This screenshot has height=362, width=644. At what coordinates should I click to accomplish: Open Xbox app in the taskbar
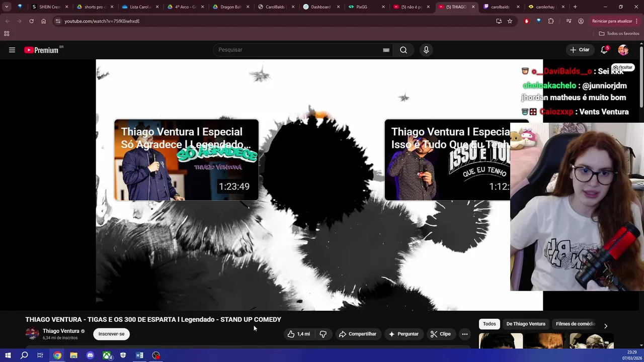107,355
